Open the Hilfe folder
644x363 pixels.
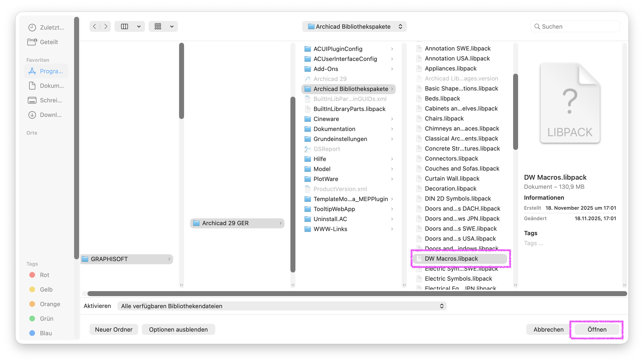pyautogui.click(x=349, y=159)
